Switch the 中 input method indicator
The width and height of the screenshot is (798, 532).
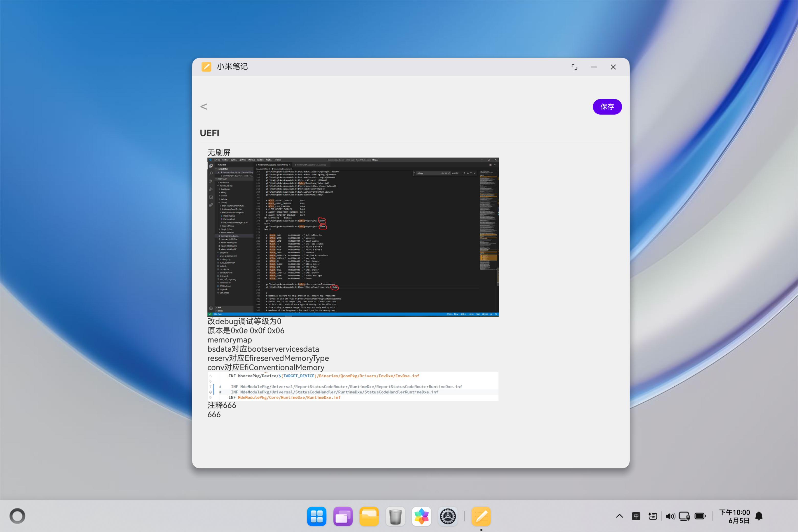pos(636,516)
